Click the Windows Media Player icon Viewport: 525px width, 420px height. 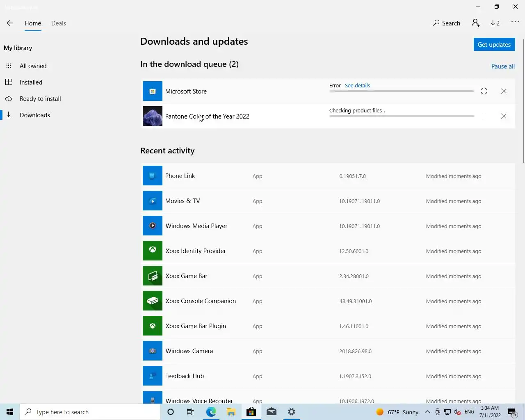tap(153, 226)
